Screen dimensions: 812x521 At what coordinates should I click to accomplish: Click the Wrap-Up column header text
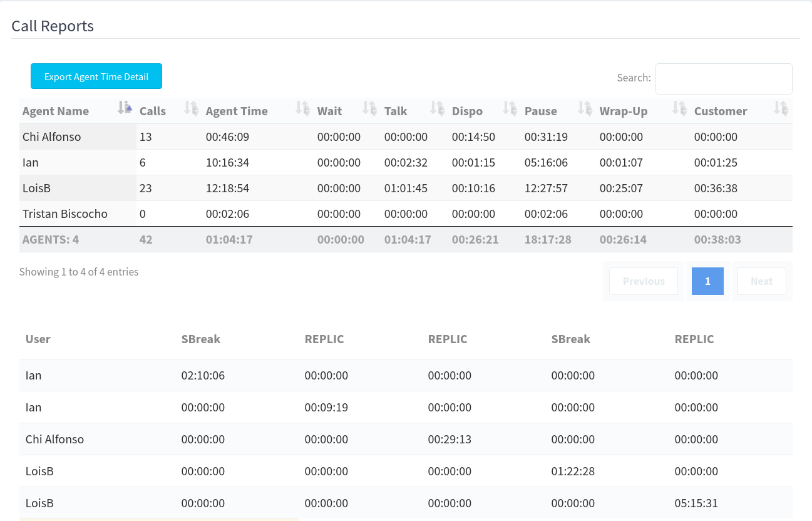click(624, 111)
